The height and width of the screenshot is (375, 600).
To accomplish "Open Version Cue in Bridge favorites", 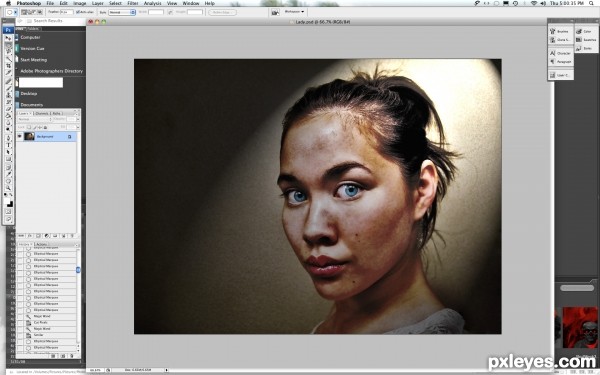I will click(32, 49).
